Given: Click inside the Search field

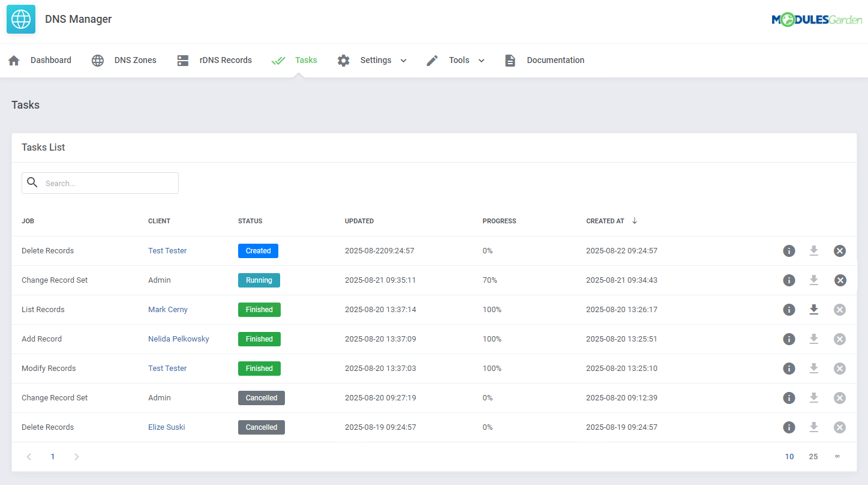Looking at the screenshot, I should coord(100,183).
